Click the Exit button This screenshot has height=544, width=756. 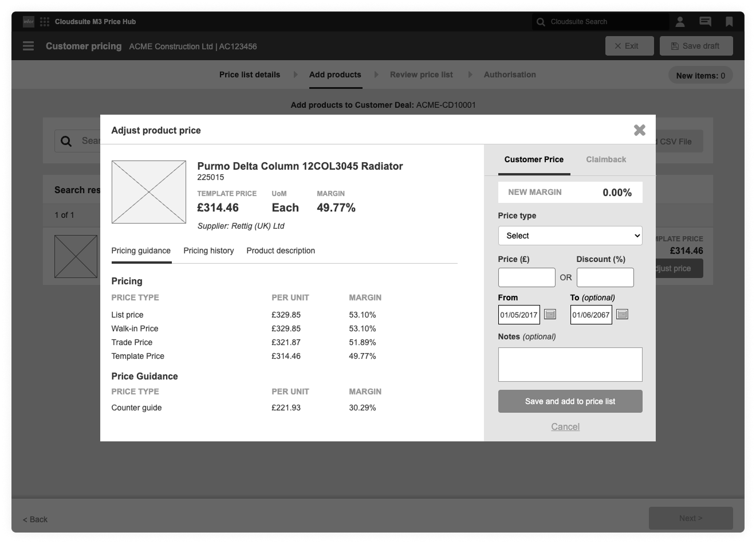(x=629, y=46)
